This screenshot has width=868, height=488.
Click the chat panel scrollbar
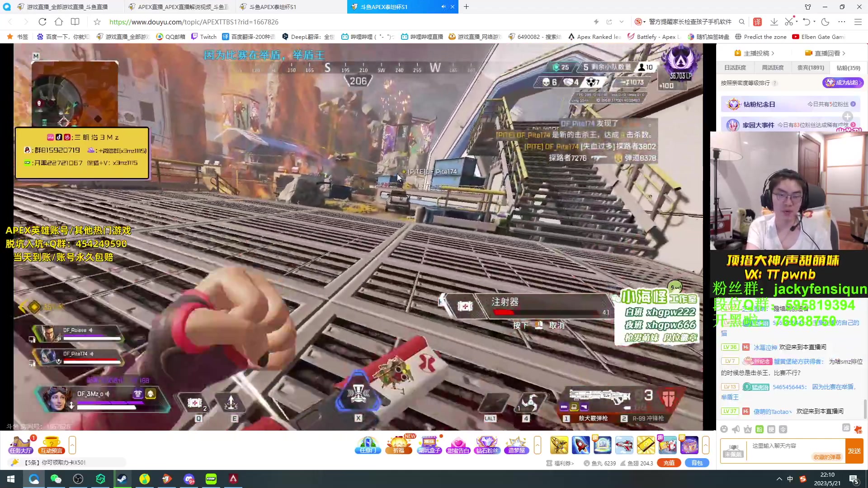[x=865, y=409]
